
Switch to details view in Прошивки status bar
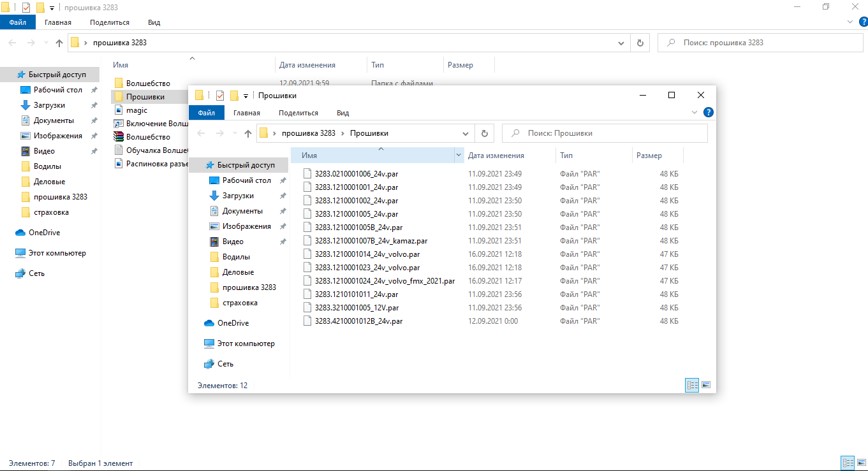click(692, 385)
